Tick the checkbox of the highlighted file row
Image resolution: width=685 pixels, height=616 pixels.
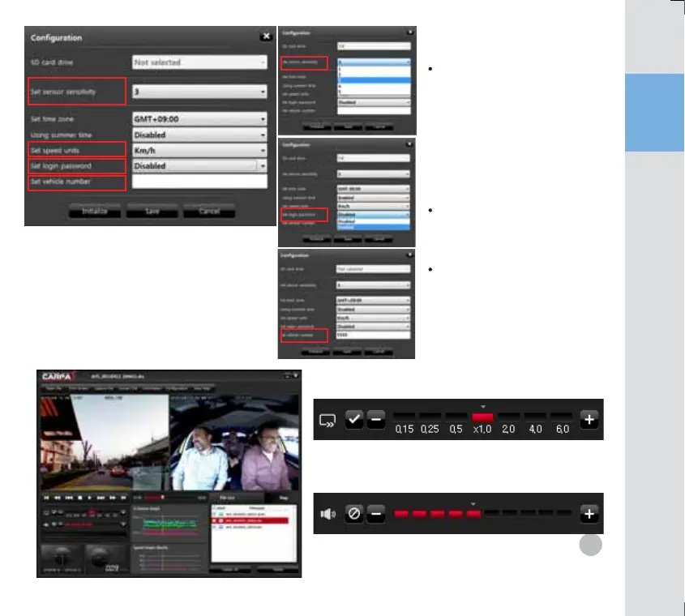pyautogui.click(x=214, y=520)
